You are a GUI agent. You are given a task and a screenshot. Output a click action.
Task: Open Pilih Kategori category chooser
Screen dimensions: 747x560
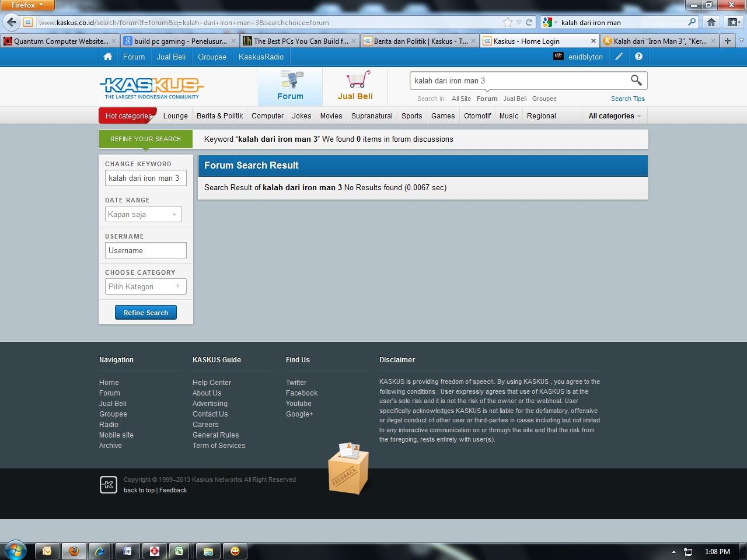[146, 286]
